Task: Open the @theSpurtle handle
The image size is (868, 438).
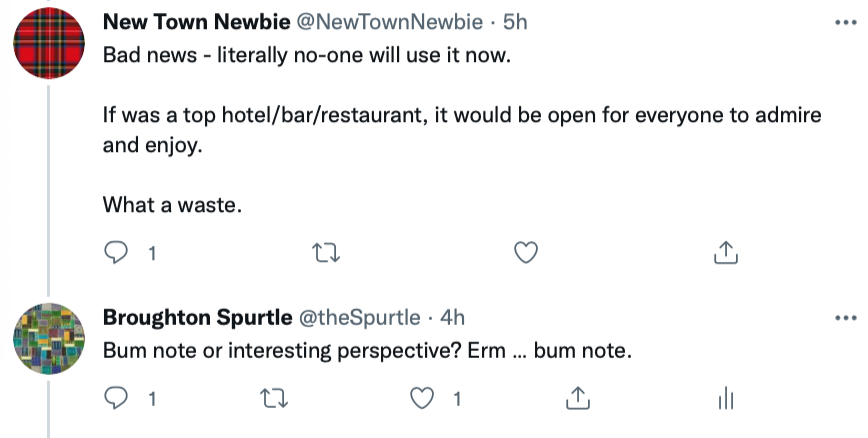Action: (x=360, y=317)
